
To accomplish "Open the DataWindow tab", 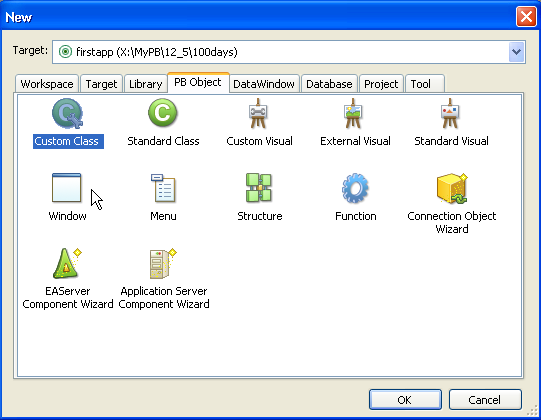I will point(264,84).
